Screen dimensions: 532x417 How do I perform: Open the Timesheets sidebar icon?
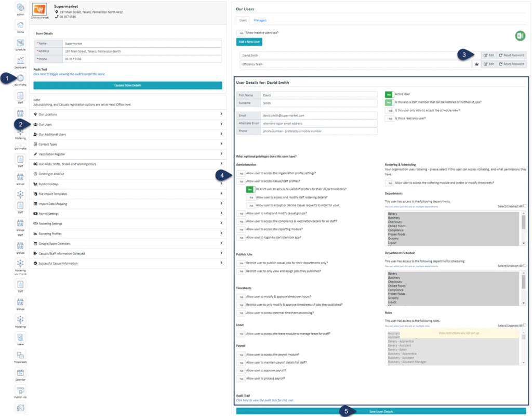coord(20,355)
